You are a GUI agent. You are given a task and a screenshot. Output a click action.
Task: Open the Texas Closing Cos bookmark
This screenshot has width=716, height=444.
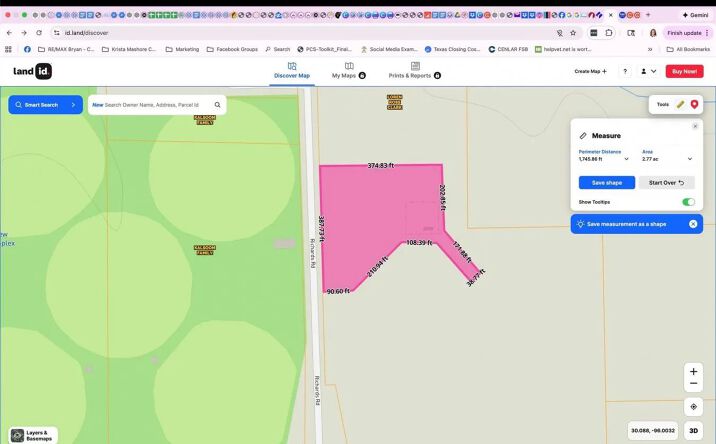[452, 49]
